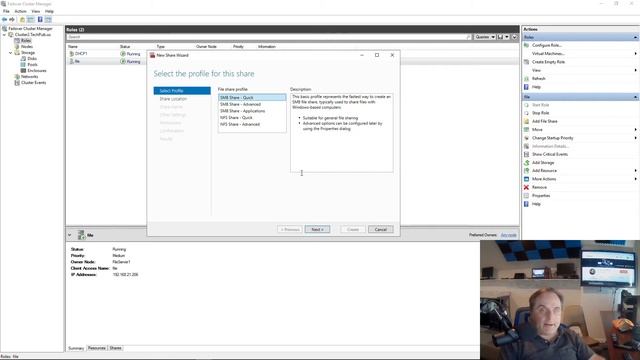Select the Nodes tree item

pyautogui.click(x=27, y=47)
